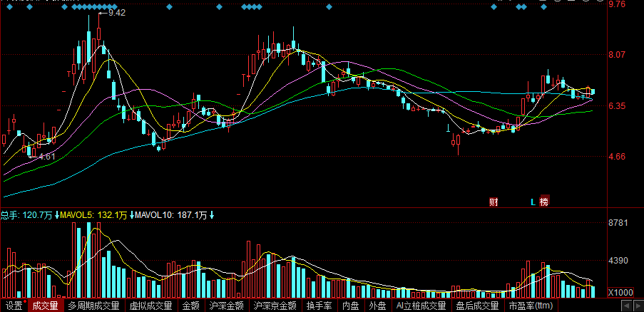The width and height of the screenshot is (644, 312).
Task: Click the 6.35 price axis value
Action: pos(618,106)
